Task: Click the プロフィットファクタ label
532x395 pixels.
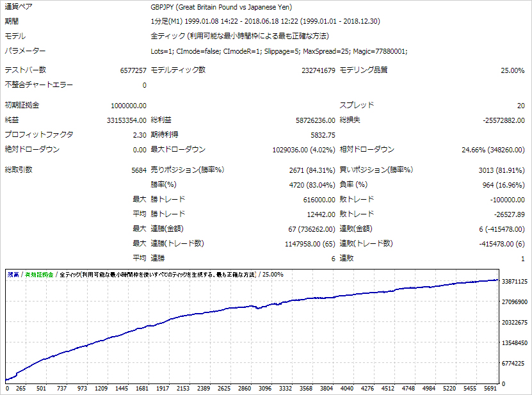Action: tap(39, 134)
